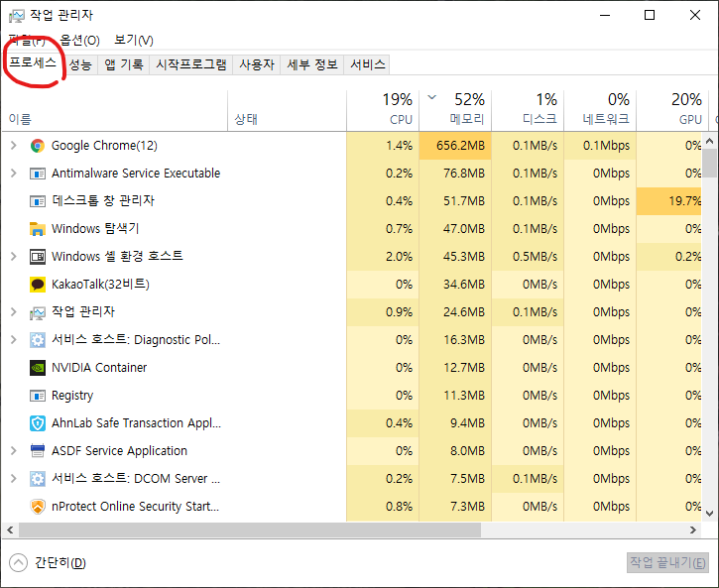Select the 19.7% GPU usage cell
This screenshot has height=588, width=719.
[669, 201]
